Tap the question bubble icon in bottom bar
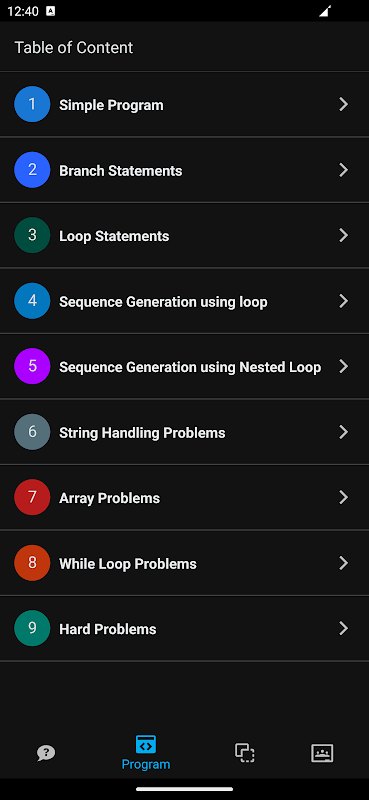 coord(46,753)
